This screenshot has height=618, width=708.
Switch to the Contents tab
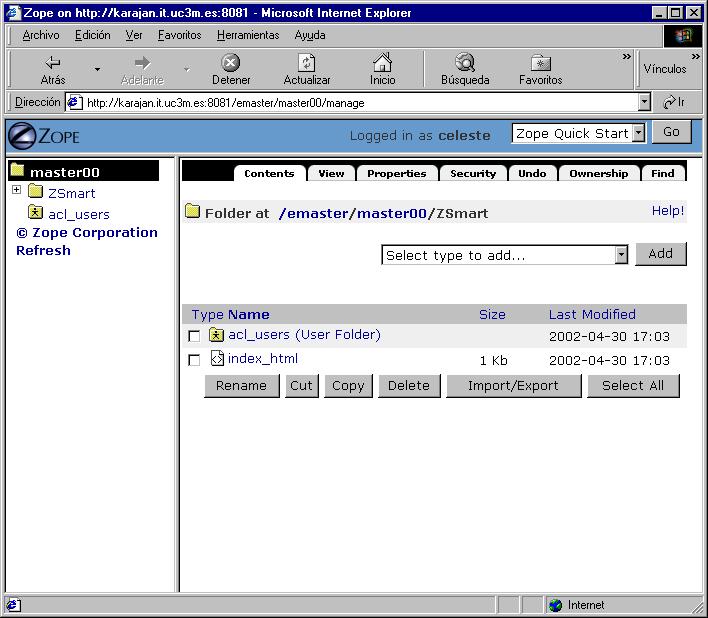269,173
